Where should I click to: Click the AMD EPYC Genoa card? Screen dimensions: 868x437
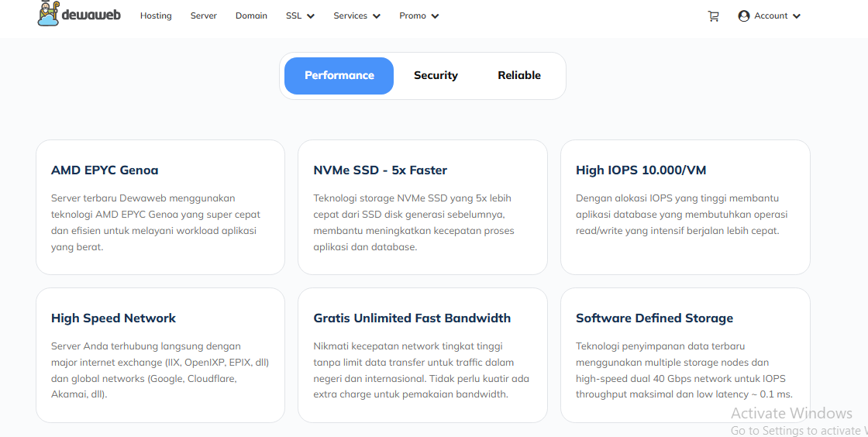(160, 208)
